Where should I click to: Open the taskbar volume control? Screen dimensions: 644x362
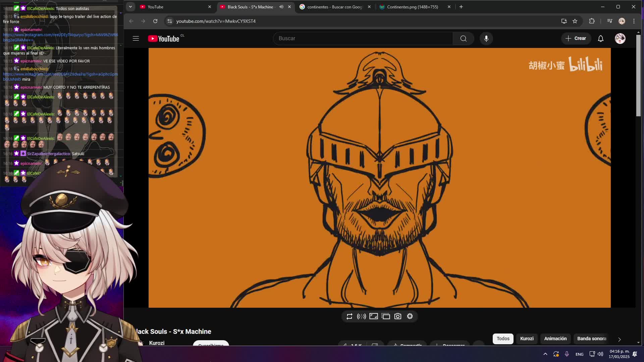pyautogui.click(x=600, y=354)
